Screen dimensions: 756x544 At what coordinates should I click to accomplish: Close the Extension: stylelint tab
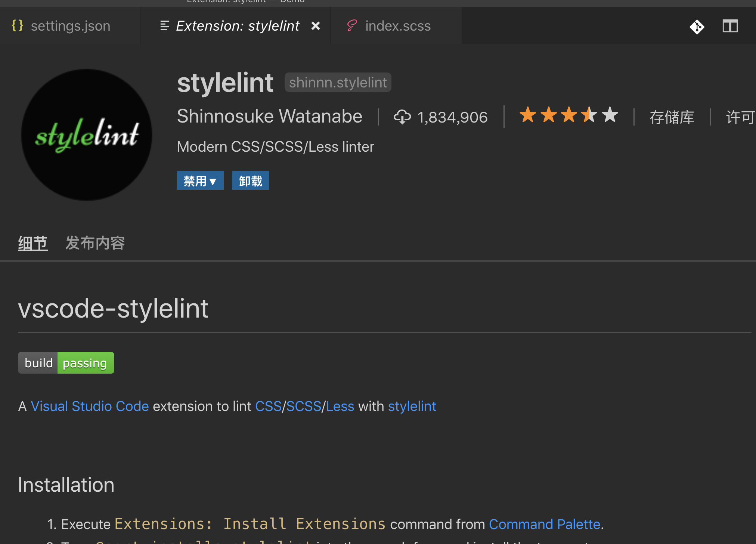(316, 26)
